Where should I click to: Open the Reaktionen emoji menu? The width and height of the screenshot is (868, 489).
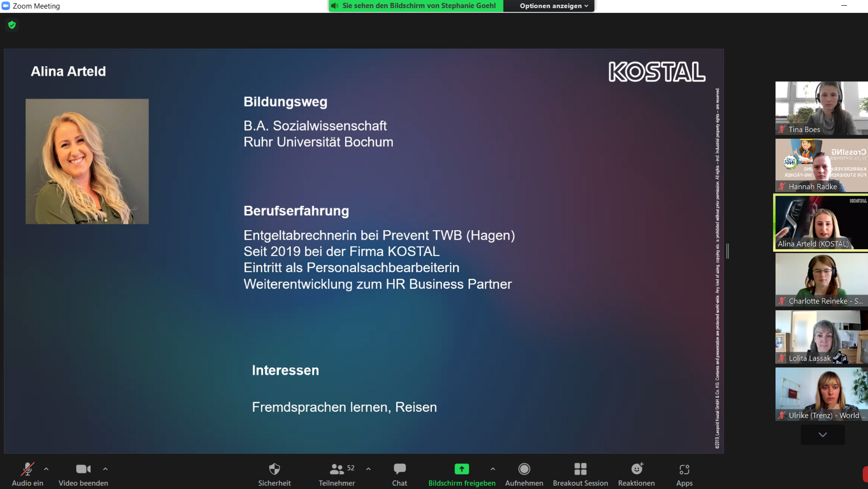(x=636, y=469)
